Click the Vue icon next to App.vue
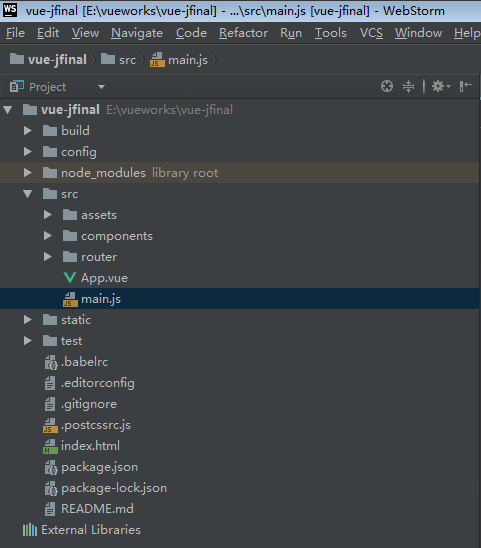Screen dimensions: 481x548 click(70, 278)
